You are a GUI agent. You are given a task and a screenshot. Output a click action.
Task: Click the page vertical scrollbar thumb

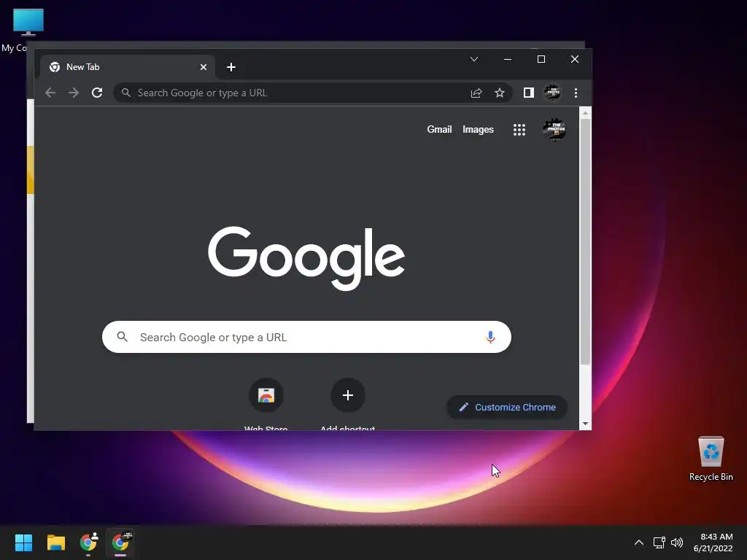click(585, 242)
